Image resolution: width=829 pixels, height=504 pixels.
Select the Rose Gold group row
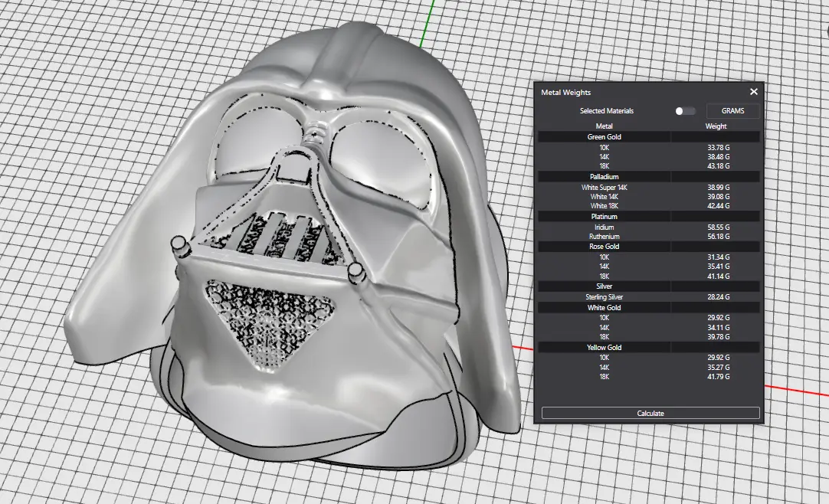click(x=649, y=246)
